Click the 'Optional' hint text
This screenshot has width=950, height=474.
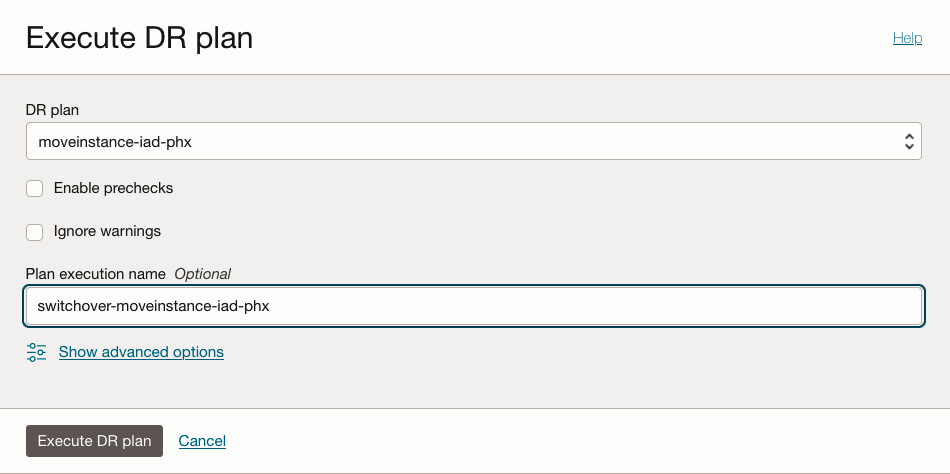203,273
